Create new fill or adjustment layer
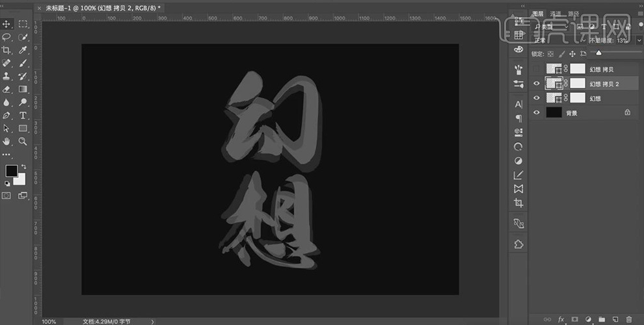This screenshot has width=644, height=325. coord(588,319)
